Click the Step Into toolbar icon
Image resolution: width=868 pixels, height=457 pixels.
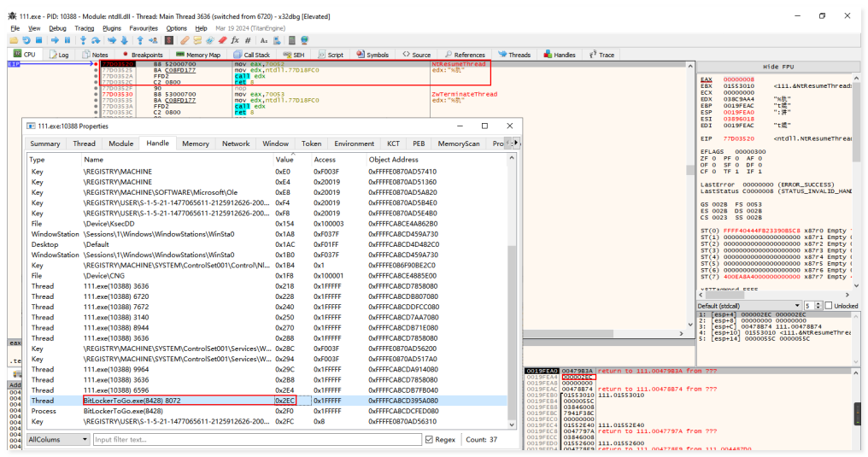83,40
